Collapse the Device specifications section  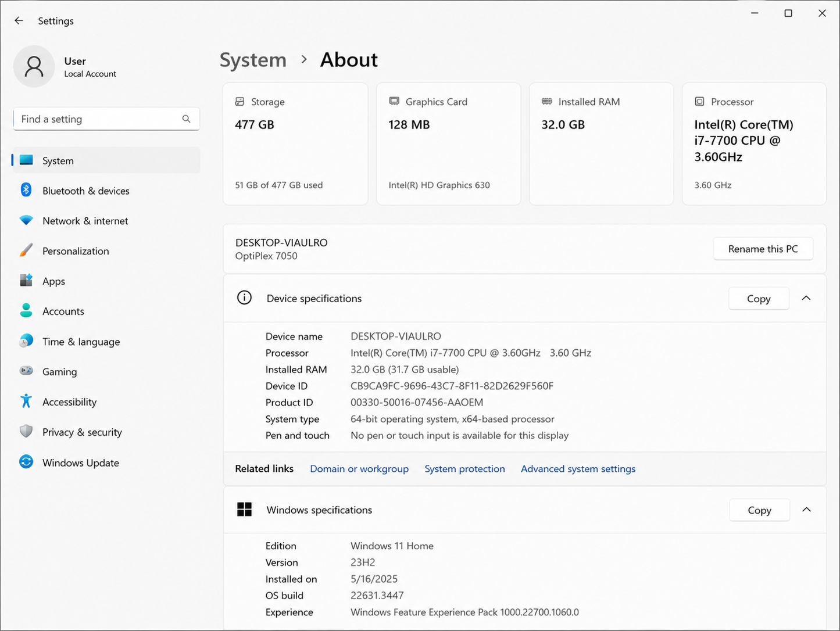click(806, 298)
